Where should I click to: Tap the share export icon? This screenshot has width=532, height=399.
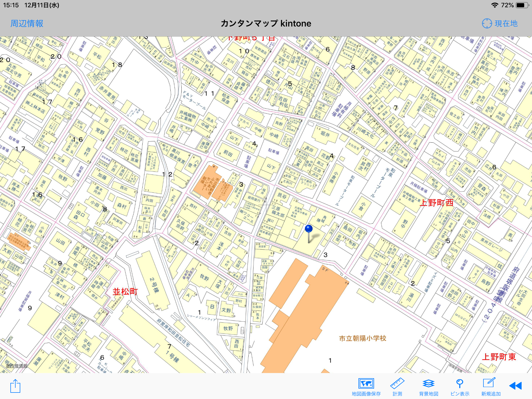(x=15, y=386)
